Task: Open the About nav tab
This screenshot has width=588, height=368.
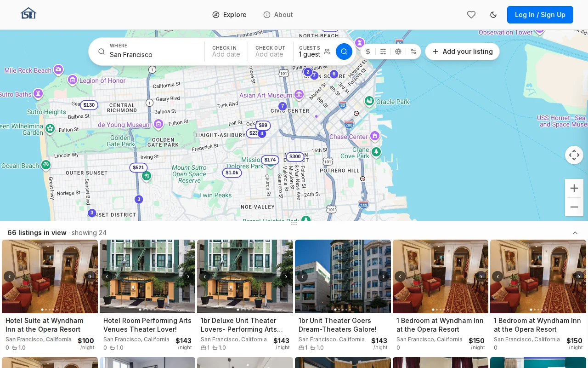Action: coord(278,15)
